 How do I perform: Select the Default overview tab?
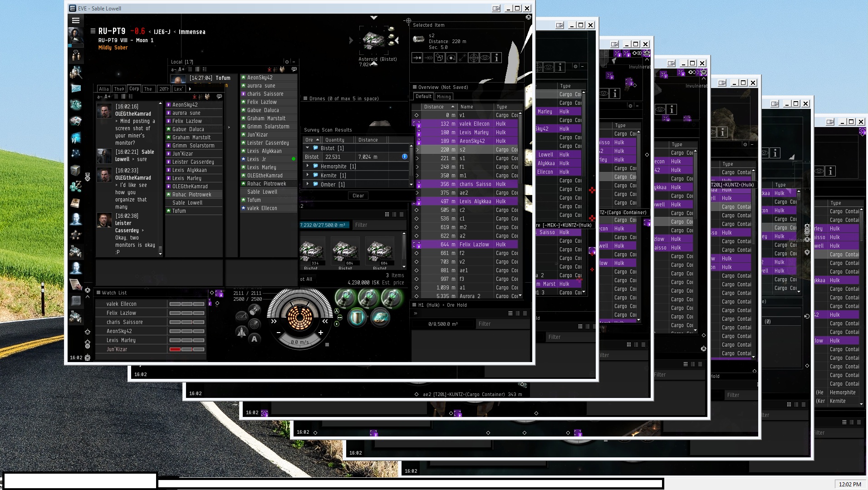[x=423, y=96]
